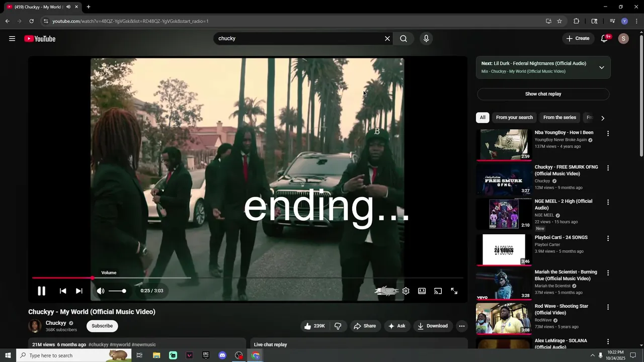
Task: Open Chuckyy channel avatar
Action: pos(35,326)
